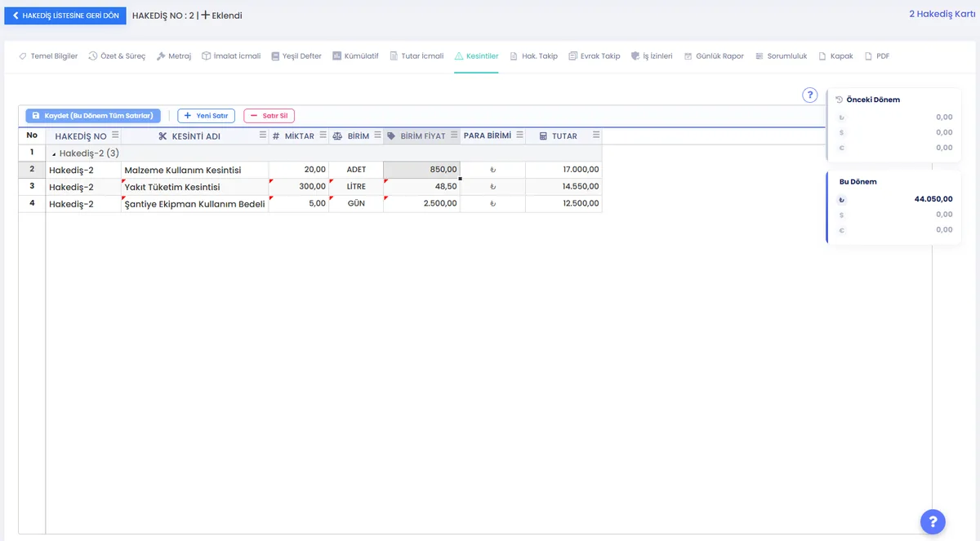Go to the Tutar İcmali tab
Screen dimensions: 980x541
(x=416, y=56)
